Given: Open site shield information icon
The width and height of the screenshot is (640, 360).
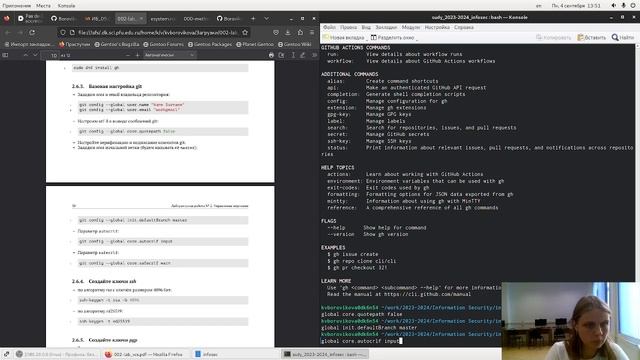Looking at the screenshot, I should (x=63, y=33).
